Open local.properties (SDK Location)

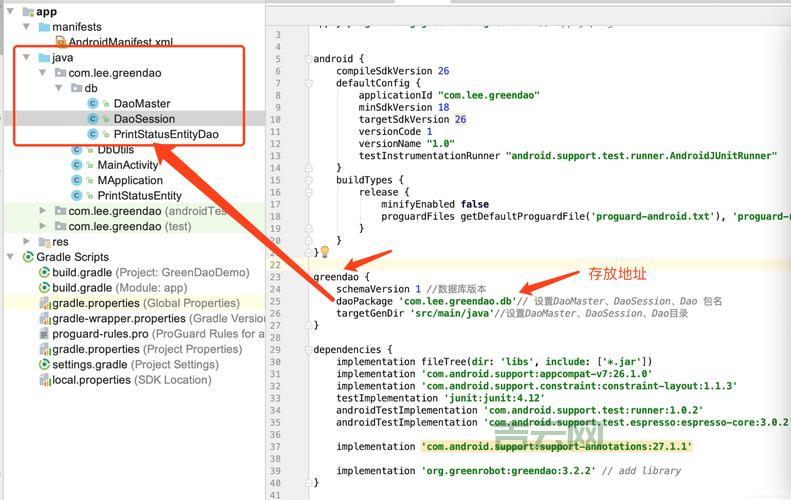91,380
